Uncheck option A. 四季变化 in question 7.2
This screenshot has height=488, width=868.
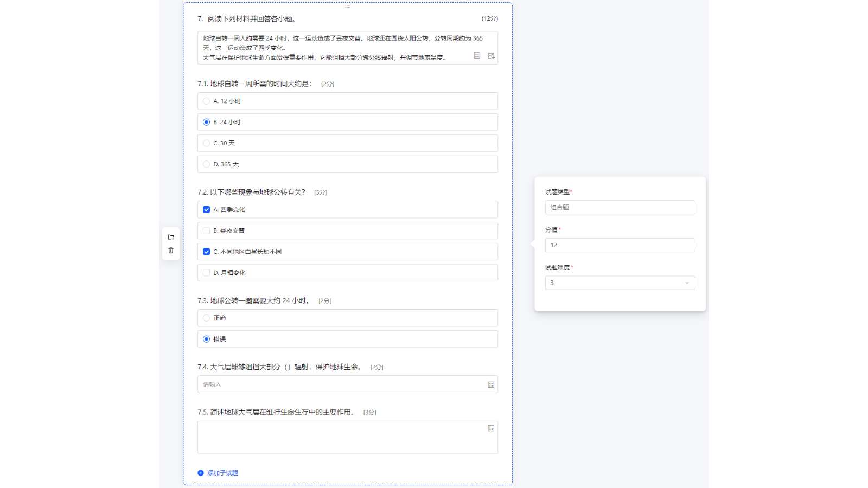[207, 209]
